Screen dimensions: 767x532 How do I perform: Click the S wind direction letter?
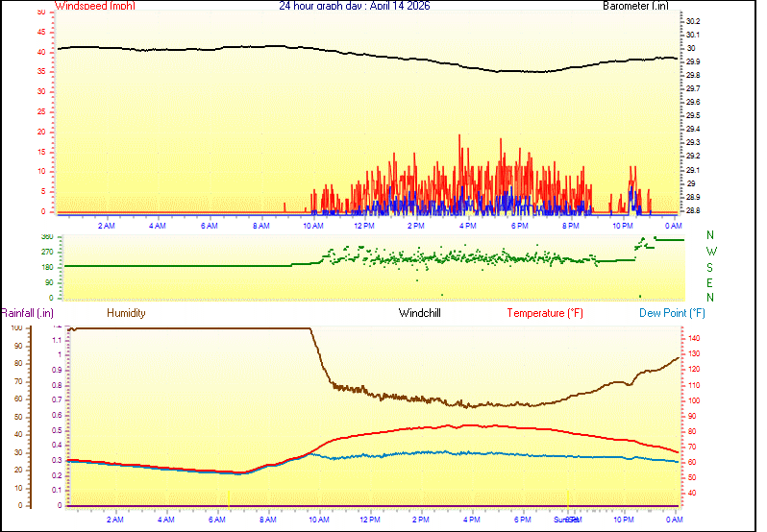pyautogui.click(x=710, y=267)
